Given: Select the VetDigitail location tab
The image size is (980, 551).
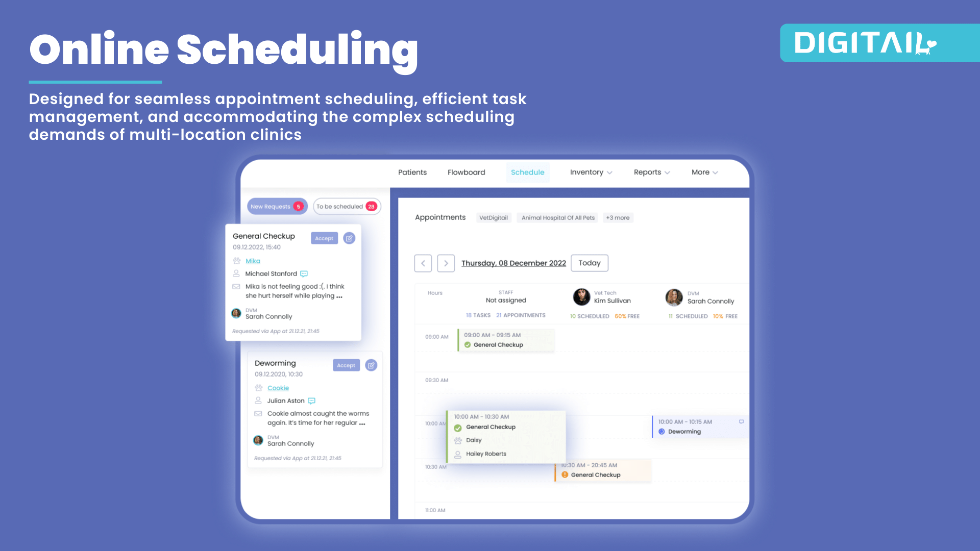Looking at the screenshot, I should (x=494, y=217).
